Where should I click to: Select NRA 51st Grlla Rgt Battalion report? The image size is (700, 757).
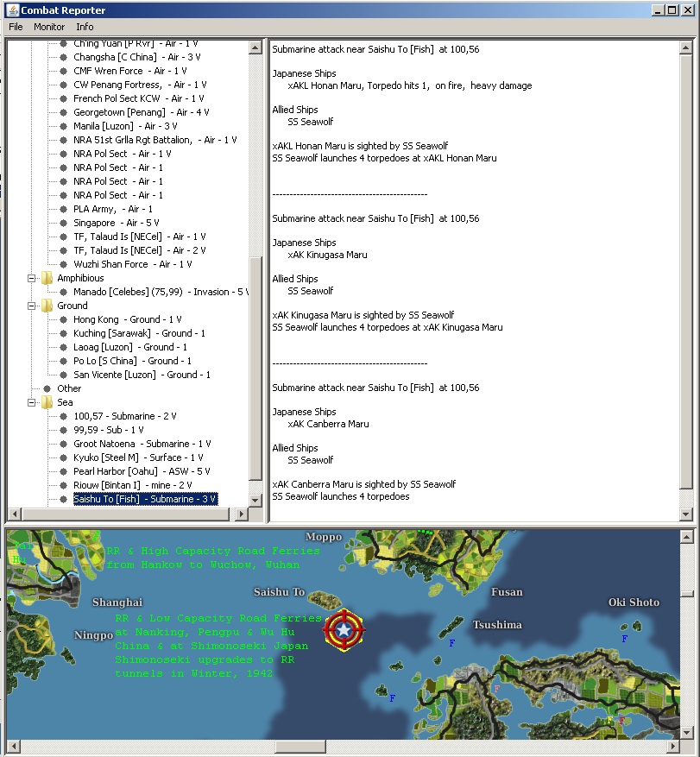click(155, 140)
